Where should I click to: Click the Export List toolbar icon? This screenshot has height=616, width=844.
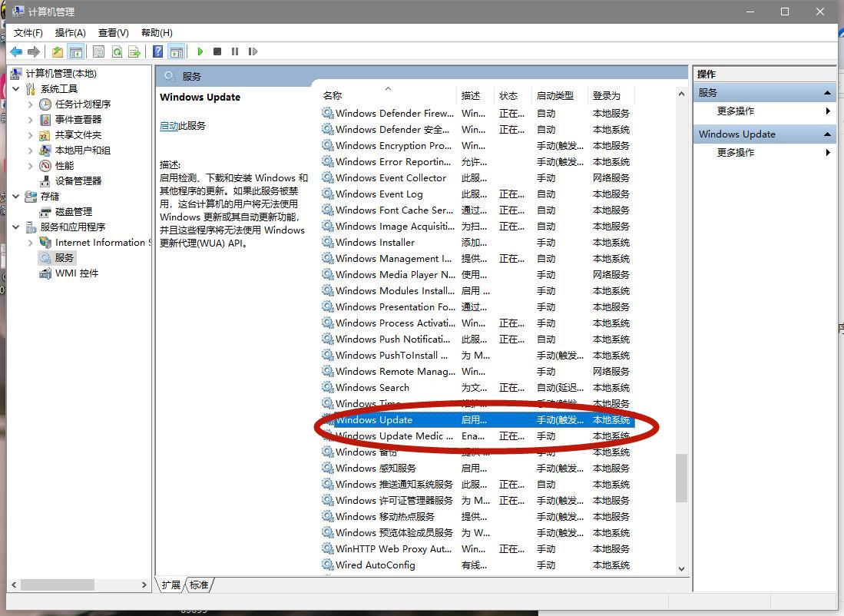pyautogui.click(x=134, y=51)
